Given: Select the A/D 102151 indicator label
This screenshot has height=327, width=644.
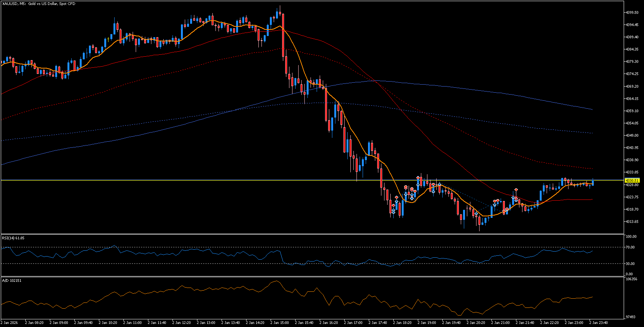Looking at the screenshot, I should [x=12, y=281].
